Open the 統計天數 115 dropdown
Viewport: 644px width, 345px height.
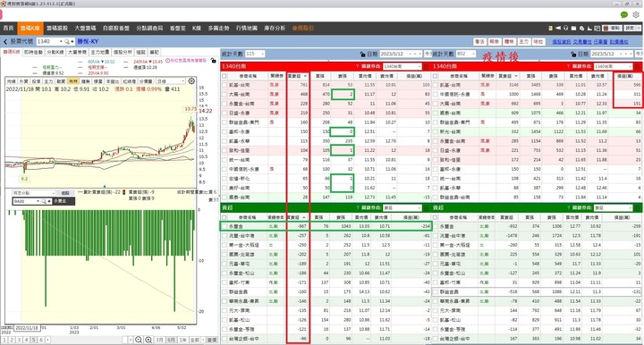263,55
